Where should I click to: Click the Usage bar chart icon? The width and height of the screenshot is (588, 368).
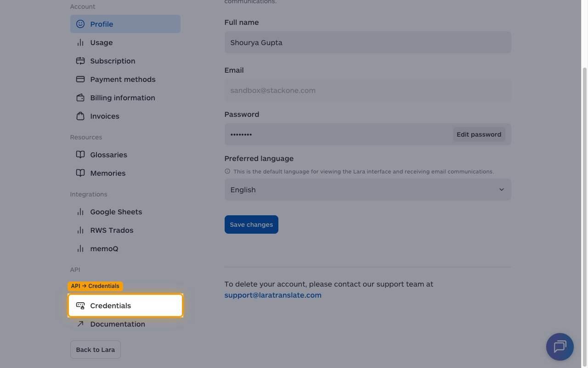coord(80,42)
